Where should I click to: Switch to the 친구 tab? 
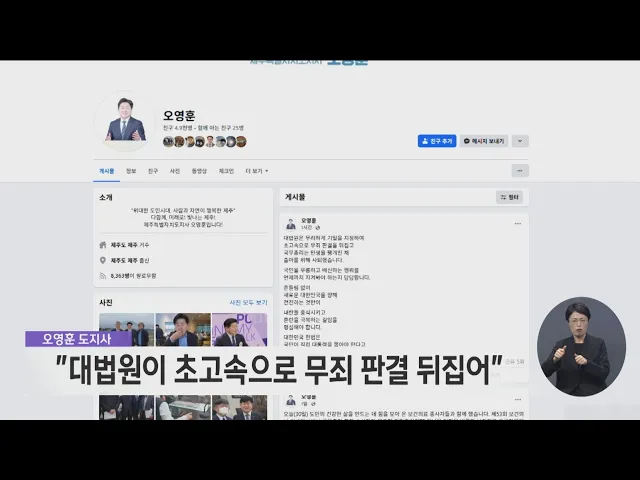coord(153,171)
